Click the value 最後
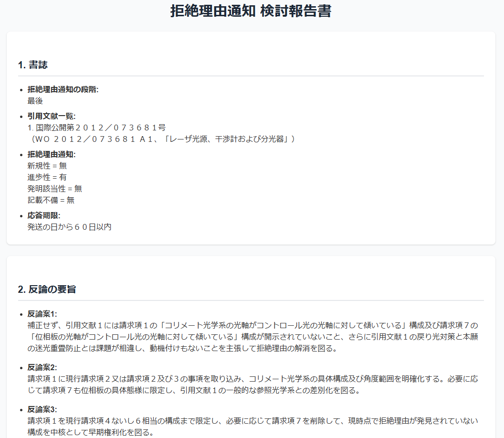Viewport: 504px width, 438px height. (x=35, y=101)
